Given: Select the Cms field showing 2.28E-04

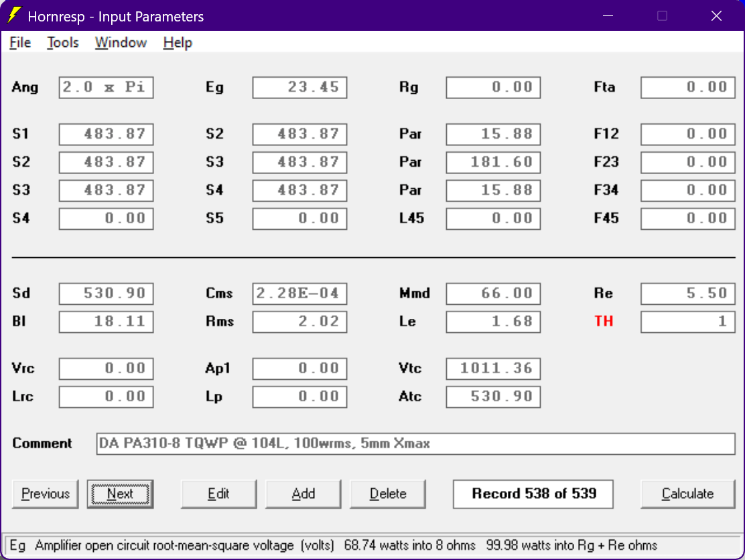Looking at the screenshot, I should point(299,293).
